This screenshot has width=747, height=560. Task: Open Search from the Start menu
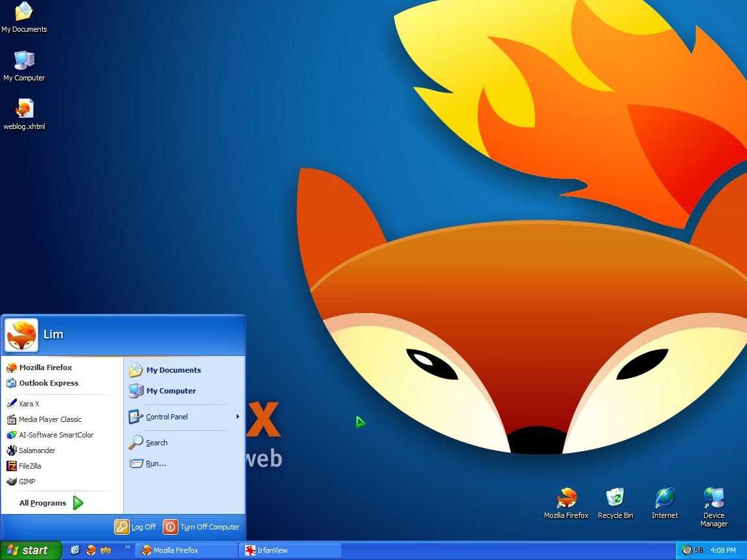[x=156, y=443]
